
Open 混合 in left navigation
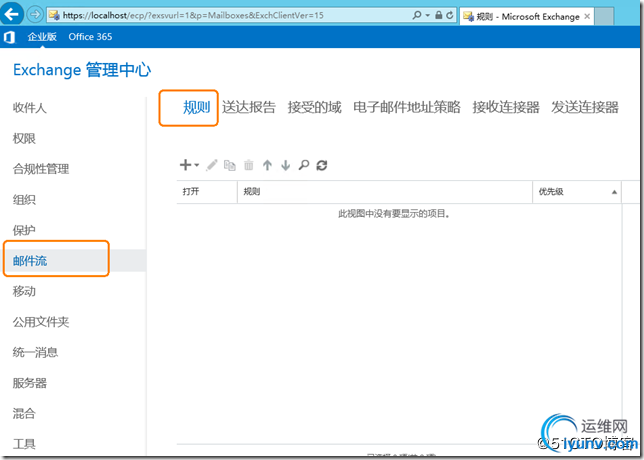[24, 413]
